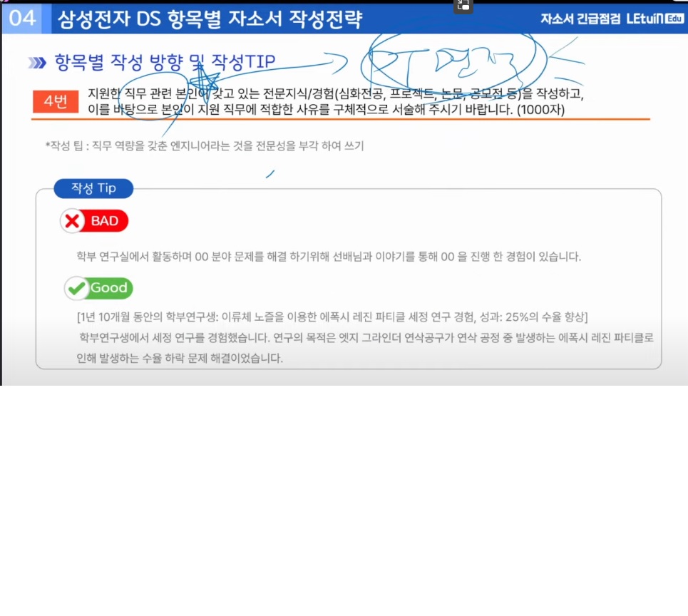This screenshot has height=616, width=688.
Task: Click the 자소서 긴급점검 header text
Action: [580, 19]
